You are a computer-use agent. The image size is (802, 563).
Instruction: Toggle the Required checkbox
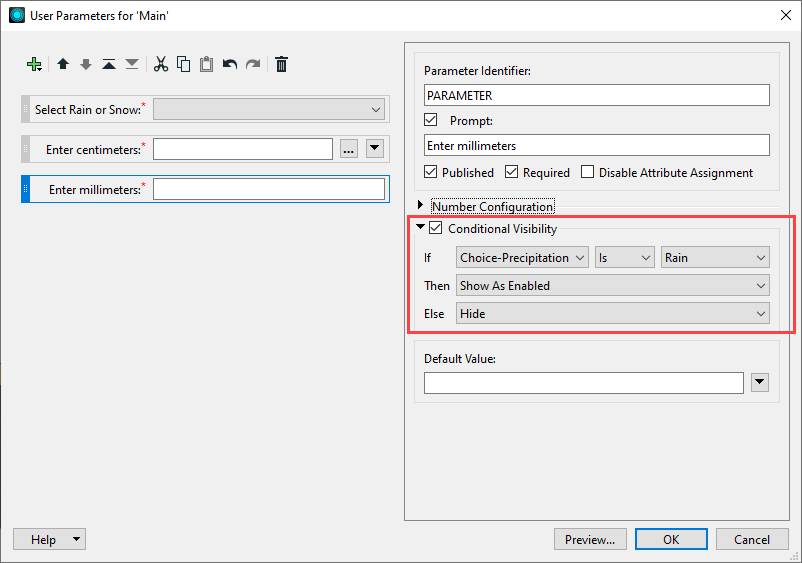[511, 172]
